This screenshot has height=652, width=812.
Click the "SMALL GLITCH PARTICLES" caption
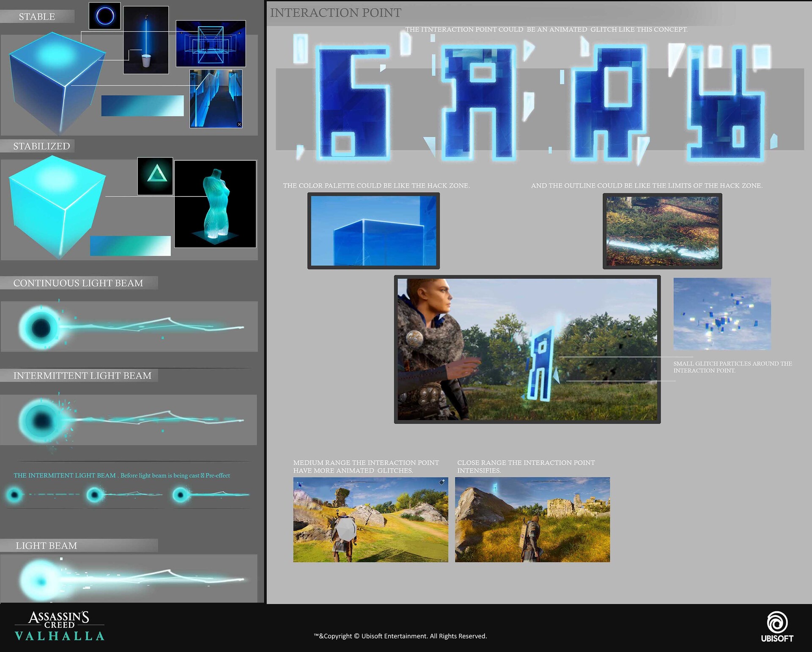pyautogui.click(x=733, y=367)
